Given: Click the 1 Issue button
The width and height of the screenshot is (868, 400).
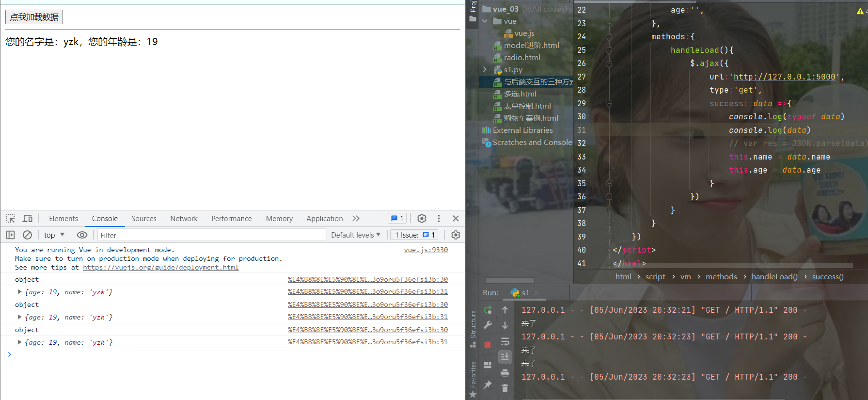Looking at the screenshot, I should [414, 235].
